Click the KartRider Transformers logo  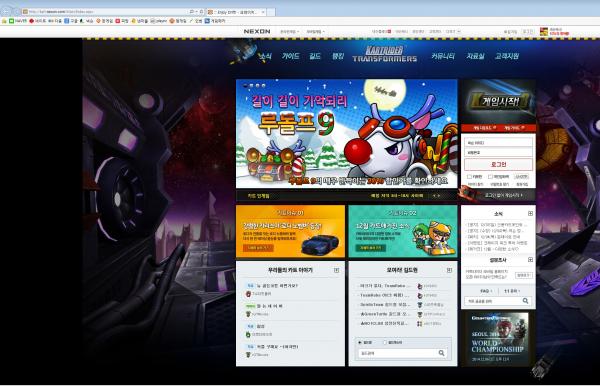click(x=385, y=54)
